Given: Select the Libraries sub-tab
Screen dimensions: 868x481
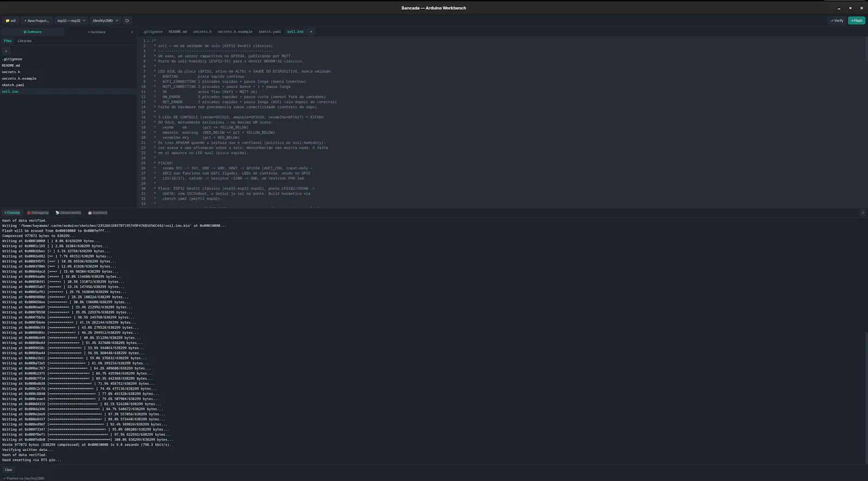Looking at the screenshot, I should point(24,41).
